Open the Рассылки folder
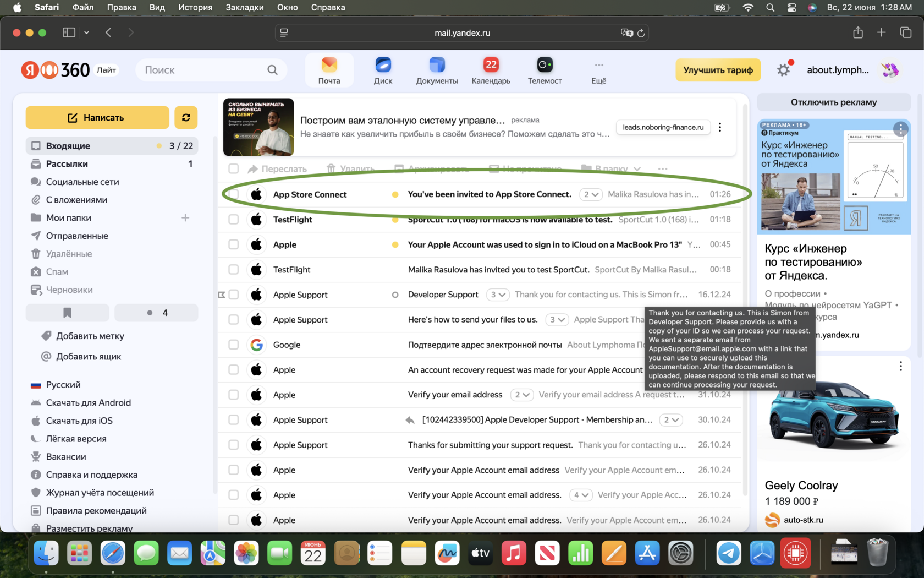 tap(112, 164)
